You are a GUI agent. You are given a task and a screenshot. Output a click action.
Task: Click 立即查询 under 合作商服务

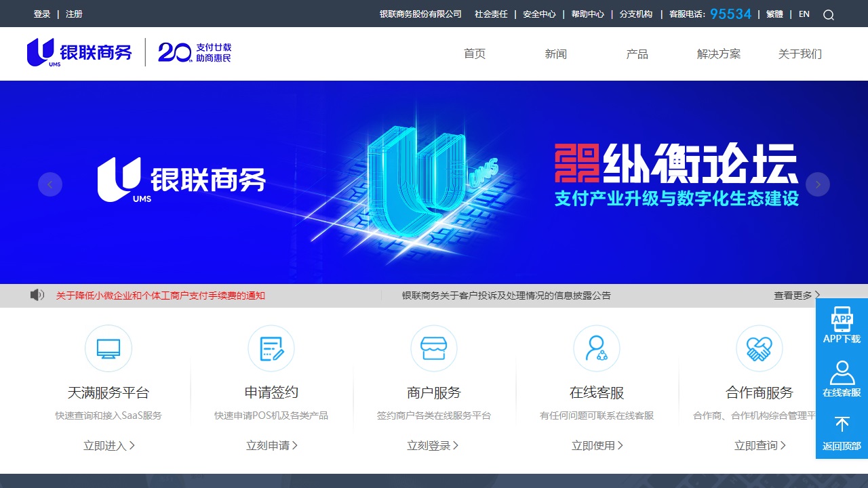tap(759, 445)
